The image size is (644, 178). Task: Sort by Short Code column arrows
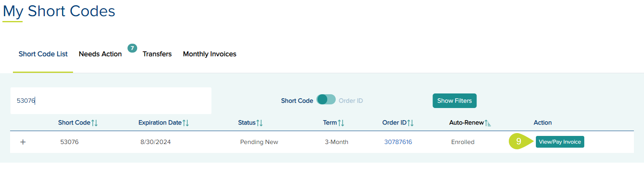94,123
